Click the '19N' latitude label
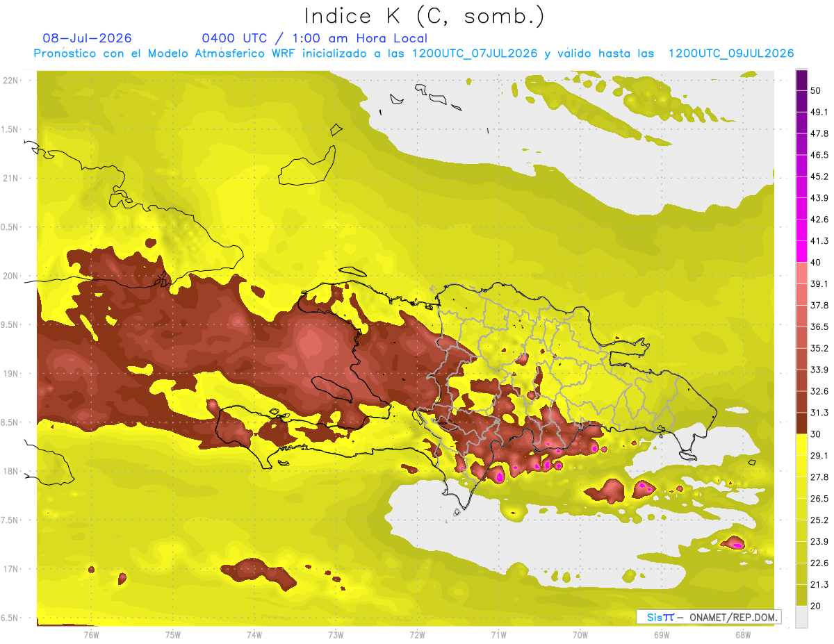Image resolution: width=834 pixels, height=644 pixels. [x=12, y=373]
